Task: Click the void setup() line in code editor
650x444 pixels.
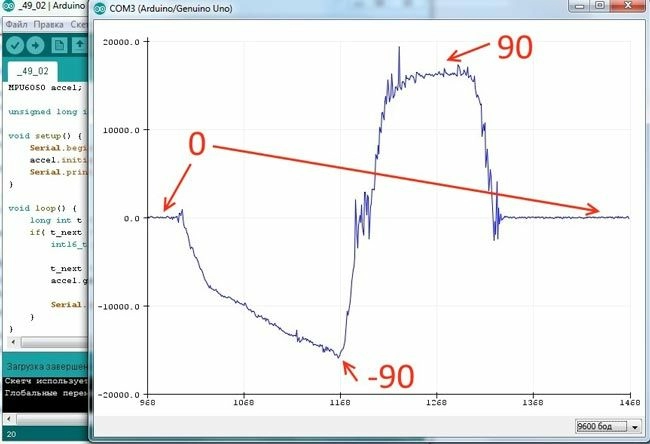Action: tap(42, 134)
